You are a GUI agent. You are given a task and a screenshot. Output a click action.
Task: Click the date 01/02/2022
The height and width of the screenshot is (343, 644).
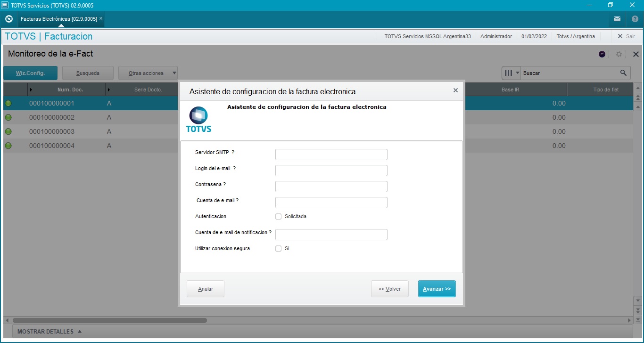[534, 36]
